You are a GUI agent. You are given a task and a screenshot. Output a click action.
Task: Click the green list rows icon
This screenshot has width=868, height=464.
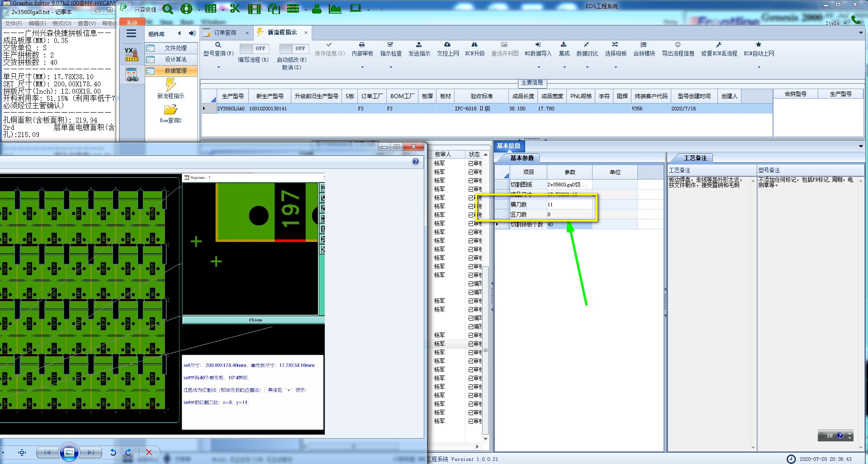(293, 8)
